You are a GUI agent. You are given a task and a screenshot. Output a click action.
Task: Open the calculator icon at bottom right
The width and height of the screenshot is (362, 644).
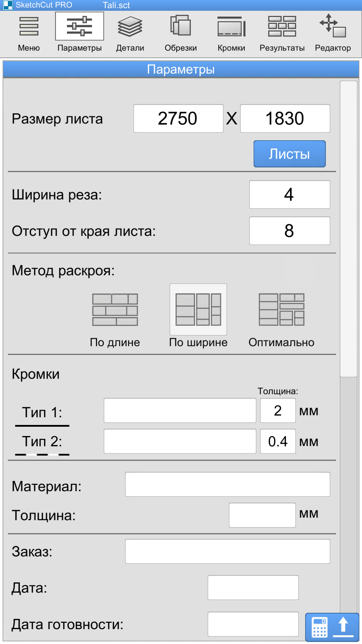click(x=320, y=627)
